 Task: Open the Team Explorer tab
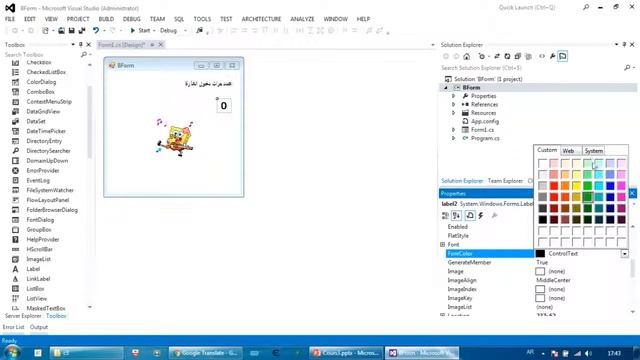(x=505, y=181)
